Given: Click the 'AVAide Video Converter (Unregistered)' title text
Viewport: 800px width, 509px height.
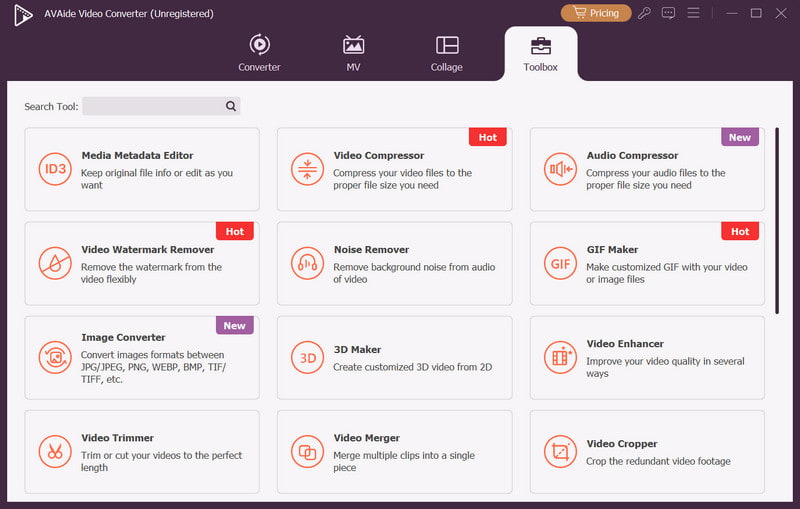Looking at the screenshot, I should coord(129,14).
